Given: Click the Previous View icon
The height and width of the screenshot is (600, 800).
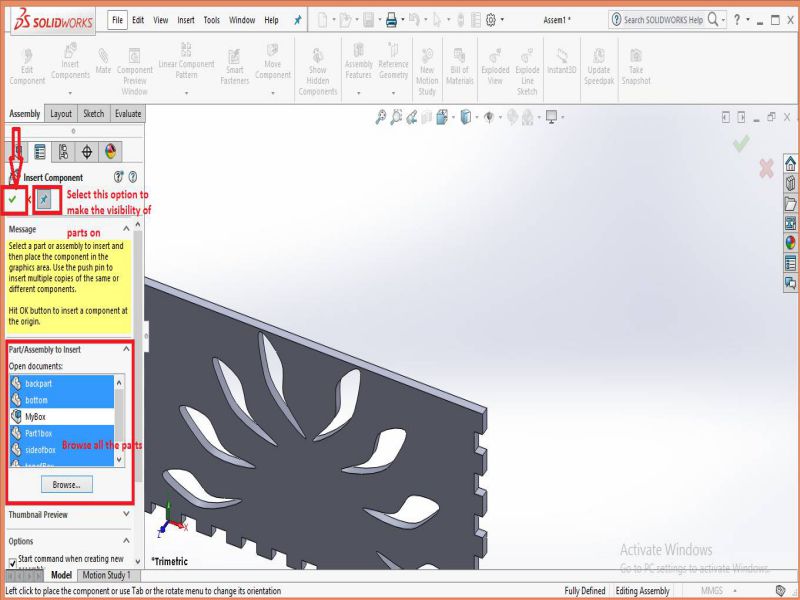Looking at the screenshot, I should (412, 117).
